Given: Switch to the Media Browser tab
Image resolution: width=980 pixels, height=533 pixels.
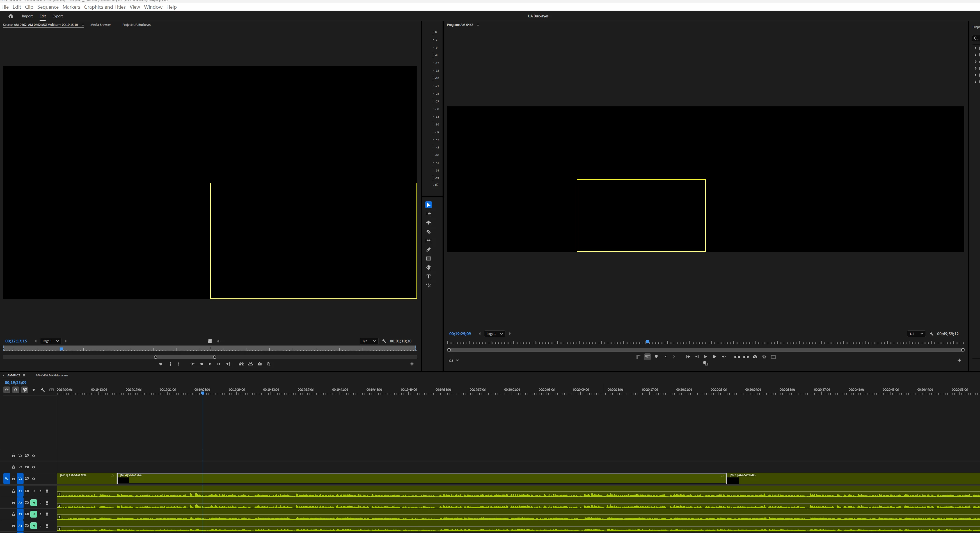Looking at the screenshot, I should point(100,25).
